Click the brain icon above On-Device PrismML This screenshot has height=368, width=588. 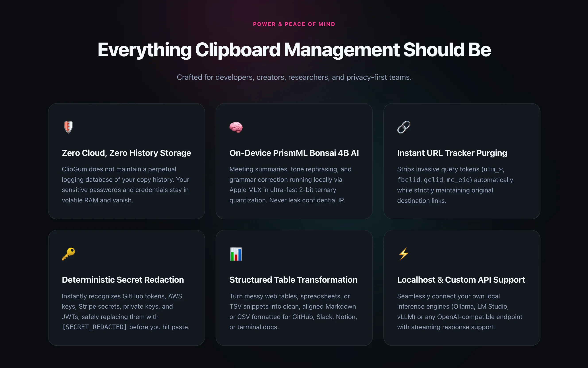[x=236, y=127]
